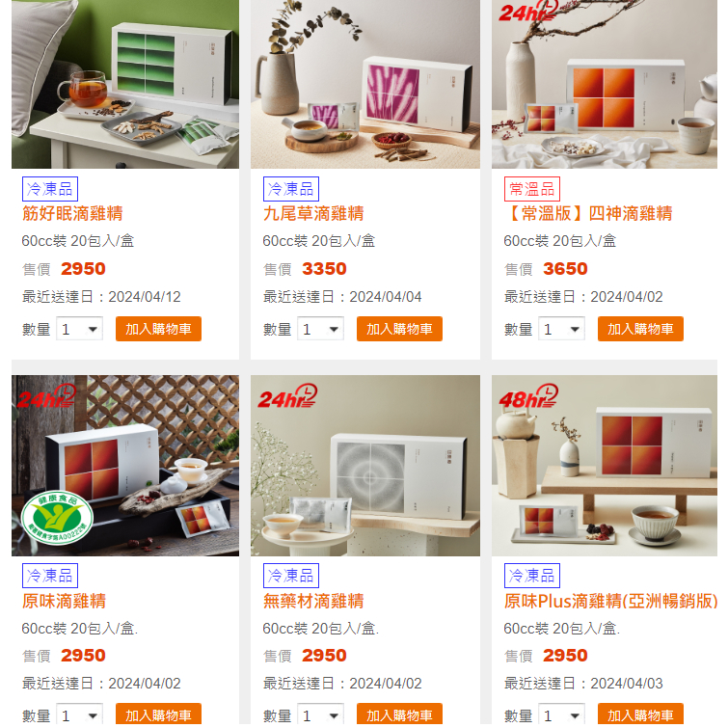728x728 pixels.
Task: Open the 無藥材滴雞精 product link
Action: coord(313,601)
